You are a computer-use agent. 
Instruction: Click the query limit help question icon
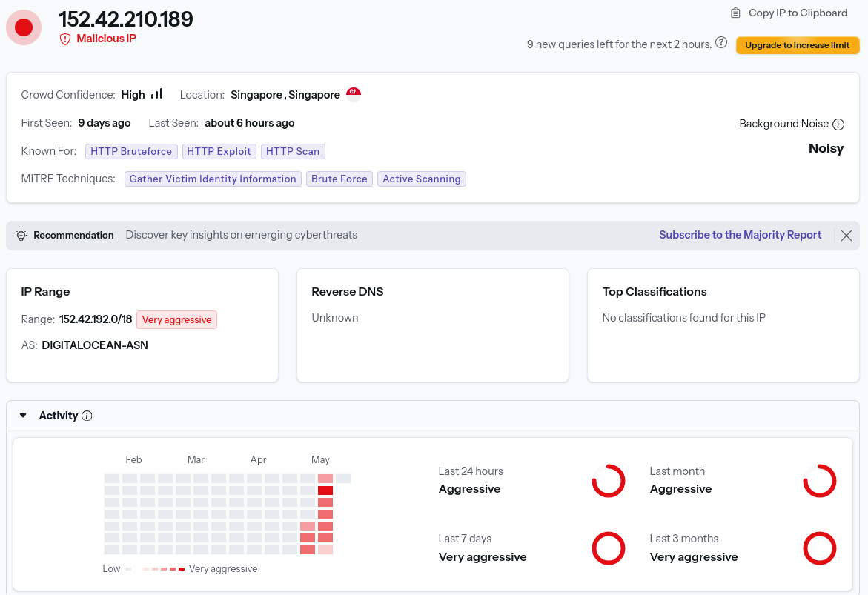720,43
